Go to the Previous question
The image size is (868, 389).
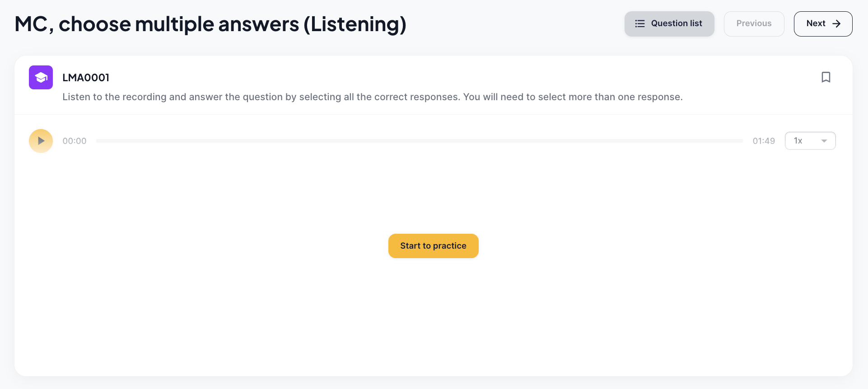754,23
